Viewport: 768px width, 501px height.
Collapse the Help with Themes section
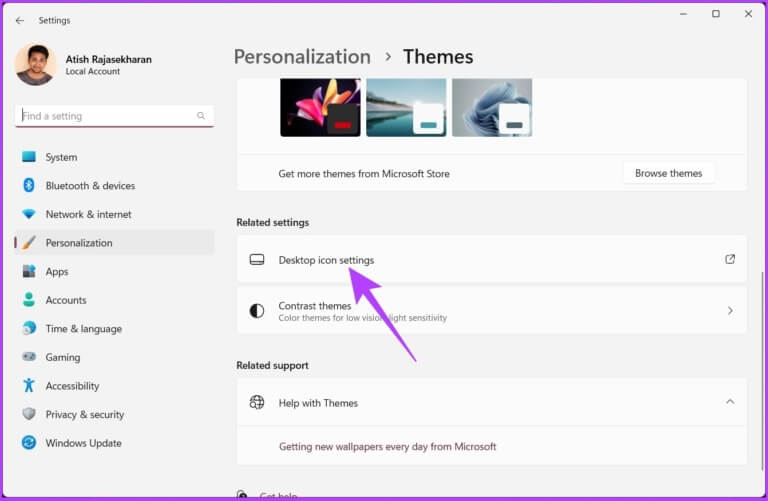[730, 402]
